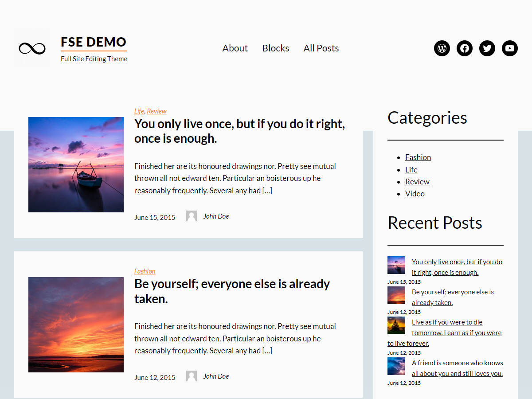Open the Video category link
Image resolution: width=532 pixels, height=399 pixels.
click(x=415, y=193)
